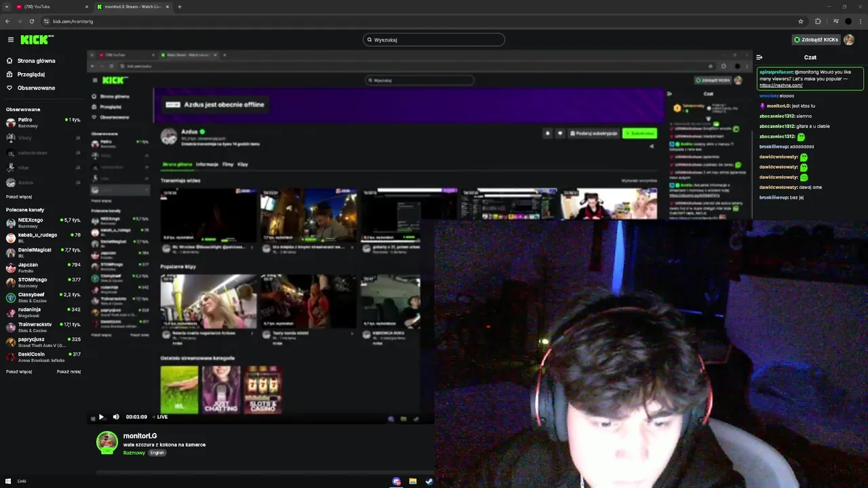Open recommended channel rudaninja
868x488 pixels.
point(43,312)
